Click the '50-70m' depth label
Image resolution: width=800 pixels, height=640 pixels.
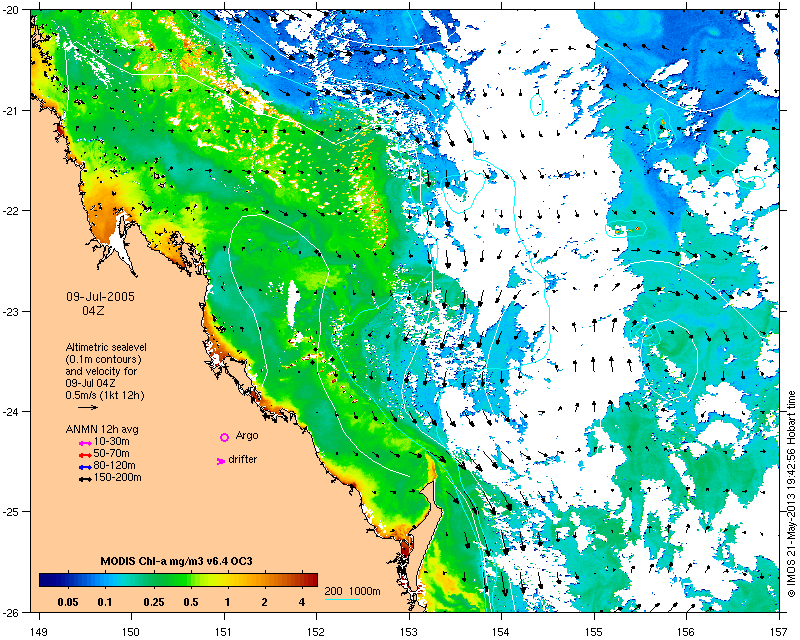pyautogui.click(x=112, y=453)
